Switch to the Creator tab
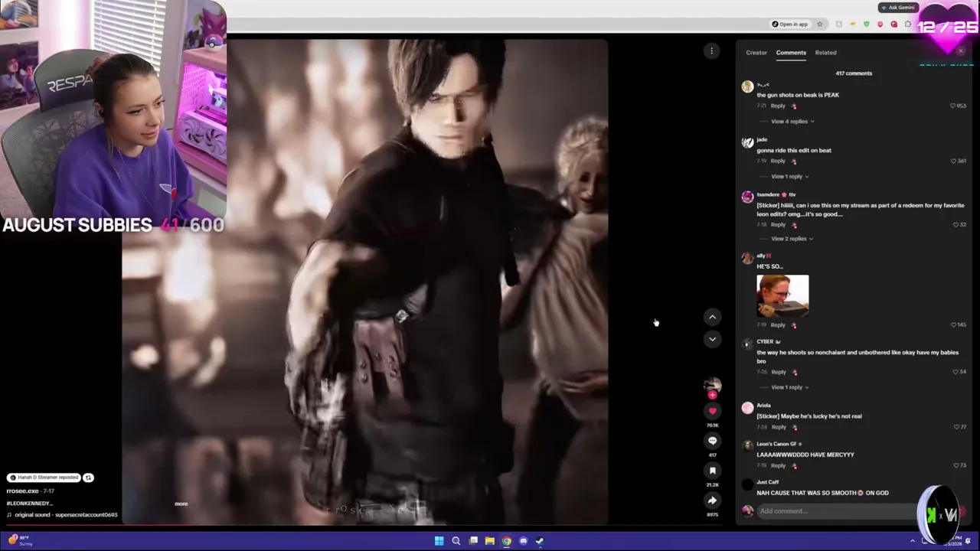980x551 pixels. point(756,53)
